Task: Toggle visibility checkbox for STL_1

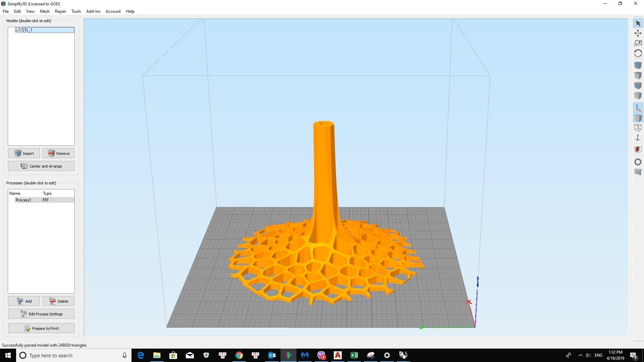Action: coord(18,30)
